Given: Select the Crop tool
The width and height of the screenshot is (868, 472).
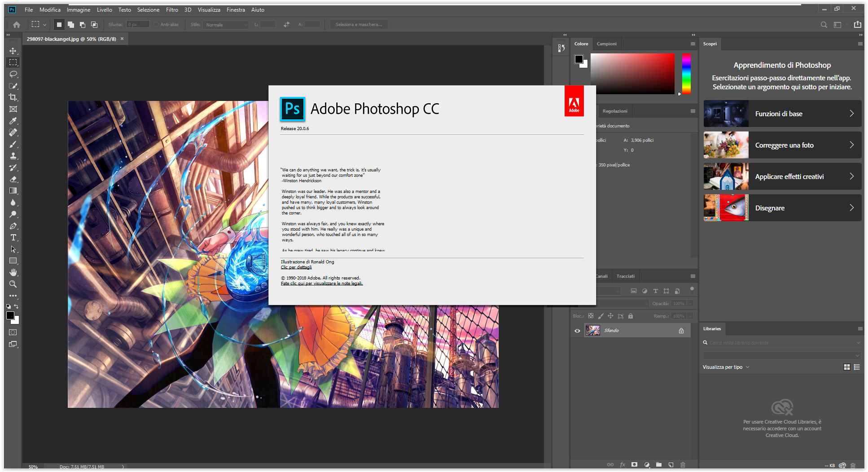Looking at the screenshot, I should pyautogui.click(x=13, y=97).
